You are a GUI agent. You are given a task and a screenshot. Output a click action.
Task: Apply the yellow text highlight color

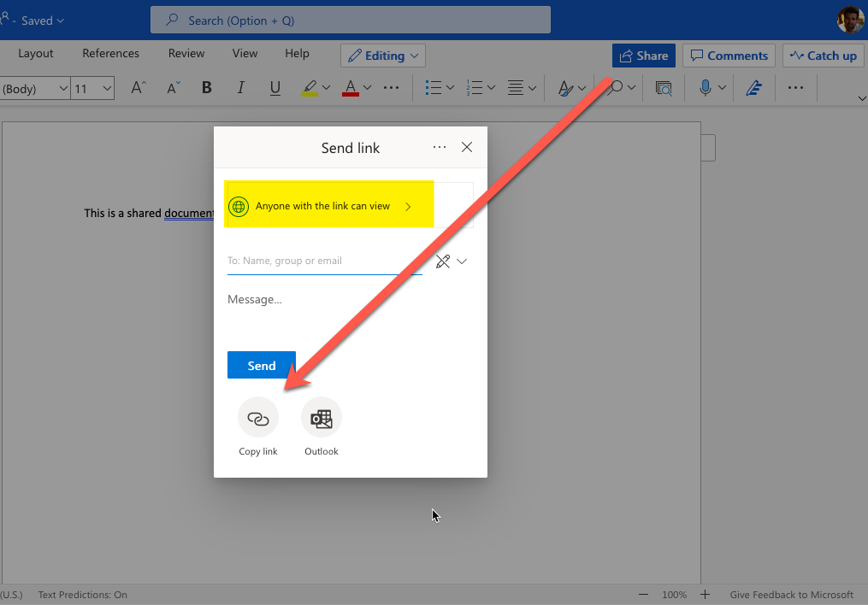[310, 87]
